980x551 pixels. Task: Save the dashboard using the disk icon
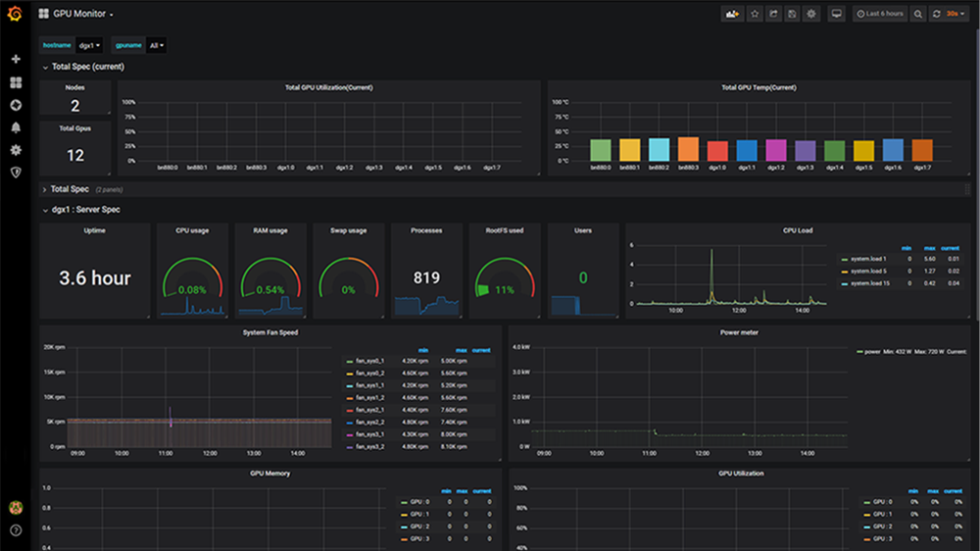click(792, 14)
